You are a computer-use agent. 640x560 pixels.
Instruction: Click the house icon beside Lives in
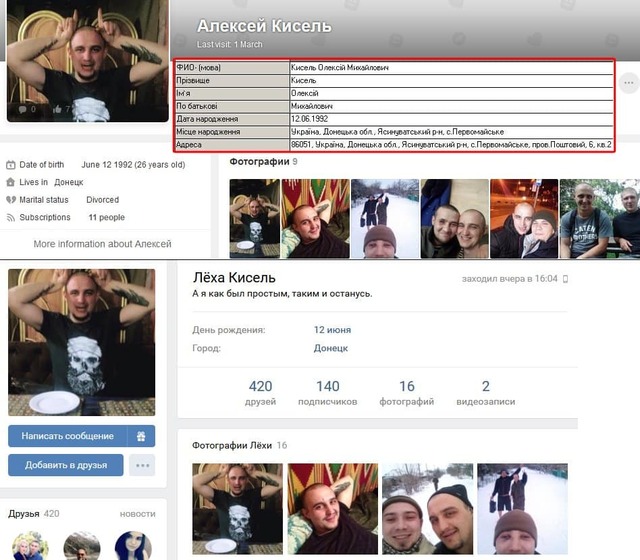(x=11, y=182)
